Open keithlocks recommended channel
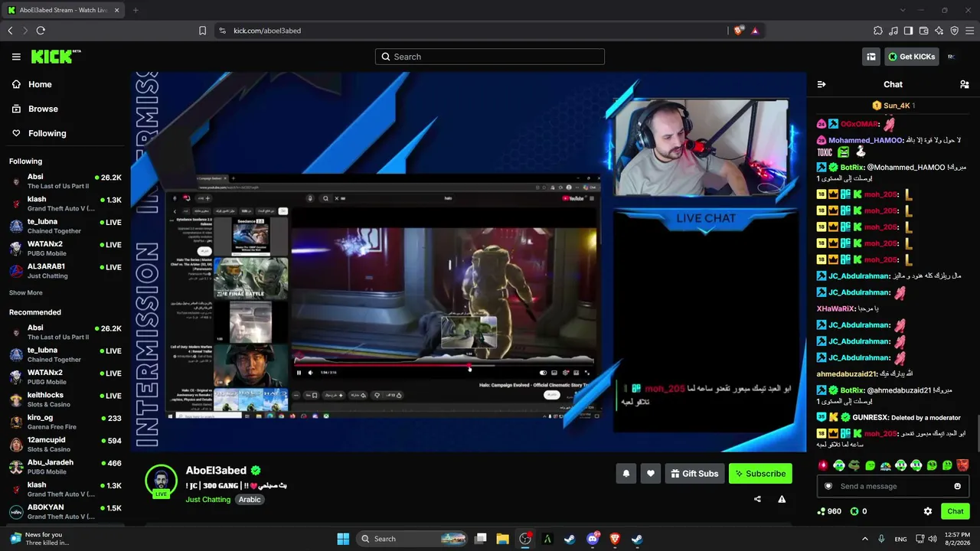This screenshot has height=551, width=980. click(x=66, y=399)
